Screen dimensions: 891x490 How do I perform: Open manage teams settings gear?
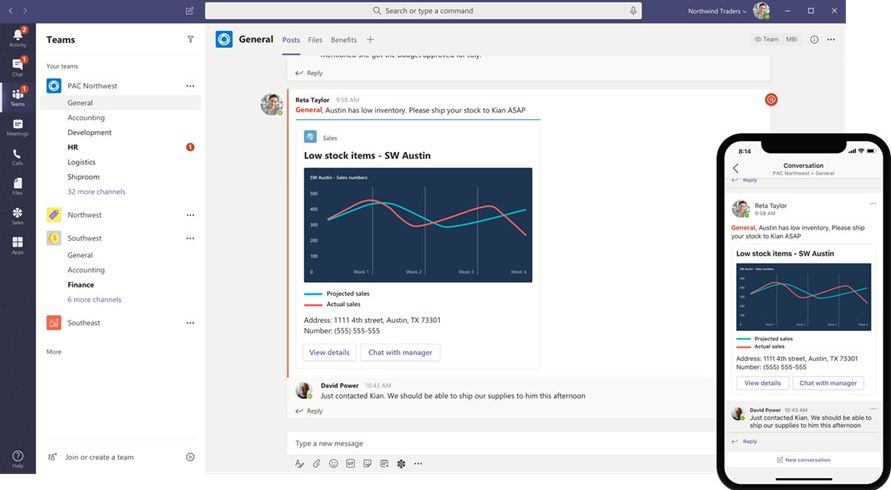(x=190, y=457)
